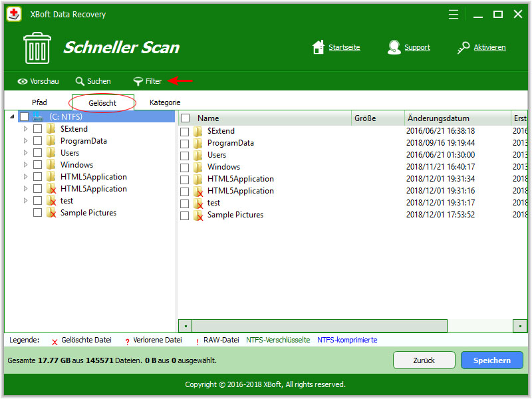532x399 pixels.
Task: Switch to the Kategorie tab
Action: (165, 102)
